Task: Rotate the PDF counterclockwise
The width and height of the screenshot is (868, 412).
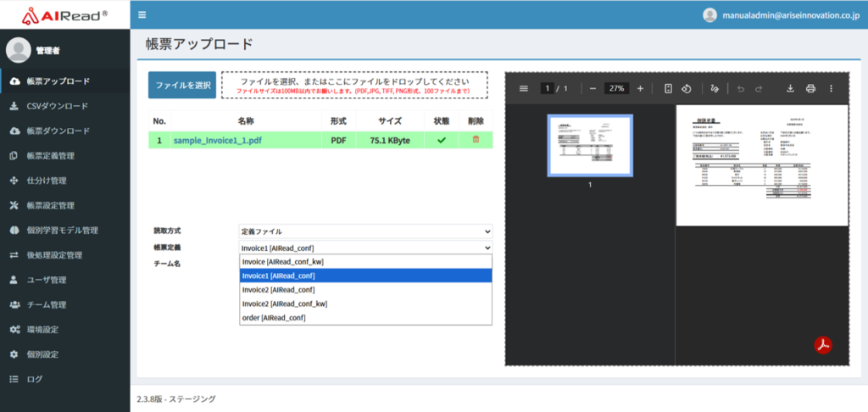Action: click(687, 88)
